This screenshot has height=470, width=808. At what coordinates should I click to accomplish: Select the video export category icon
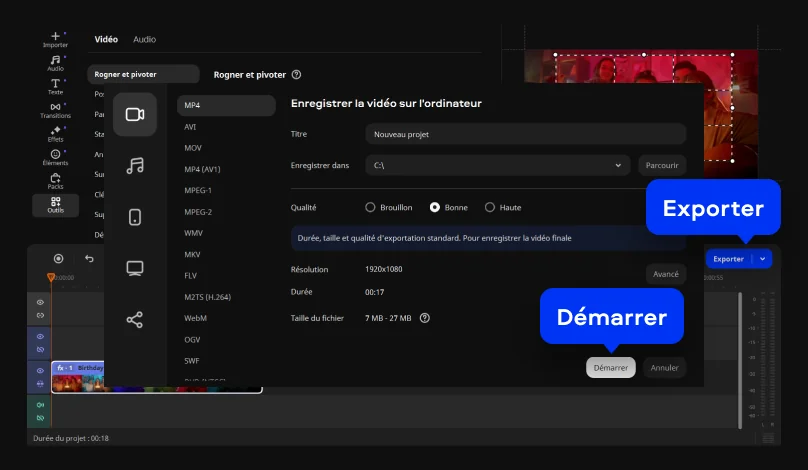(x=135, y=114)
